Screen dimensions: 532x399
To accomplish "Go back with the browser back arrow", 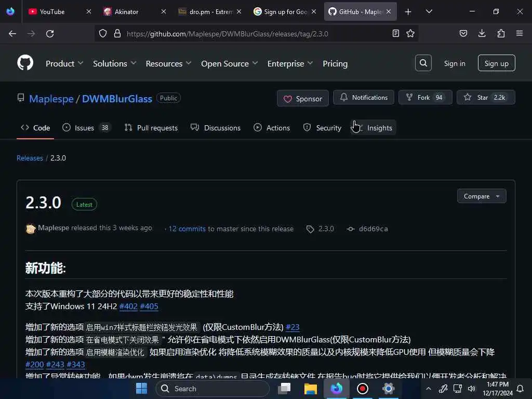I will (12, 34).
